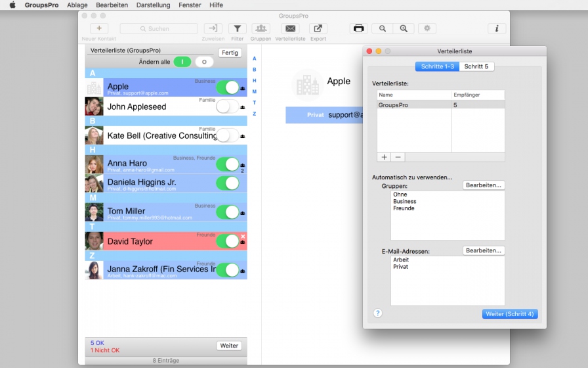Click the Suchen search field

(159, 28)
